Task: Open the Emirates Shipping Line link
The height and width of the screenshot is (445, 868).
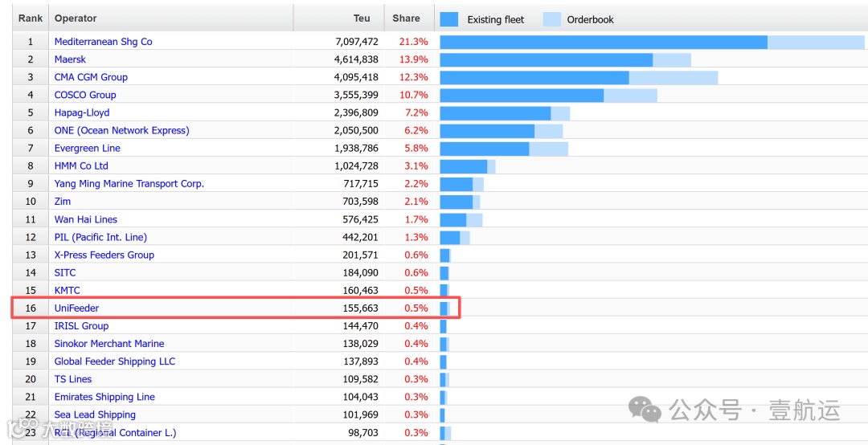Action: pyautogui.click(x=104, y=397)
